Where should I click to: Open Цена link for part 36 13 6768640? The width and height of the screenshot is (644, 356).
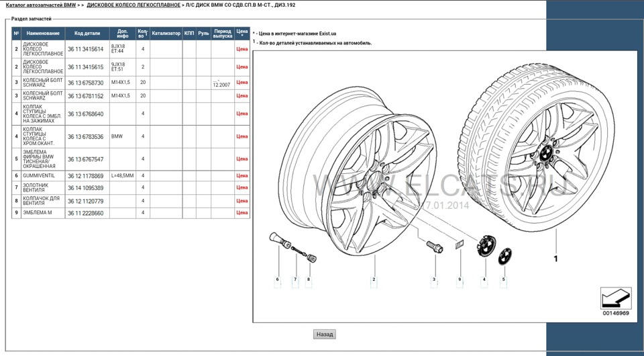point(242,114)
